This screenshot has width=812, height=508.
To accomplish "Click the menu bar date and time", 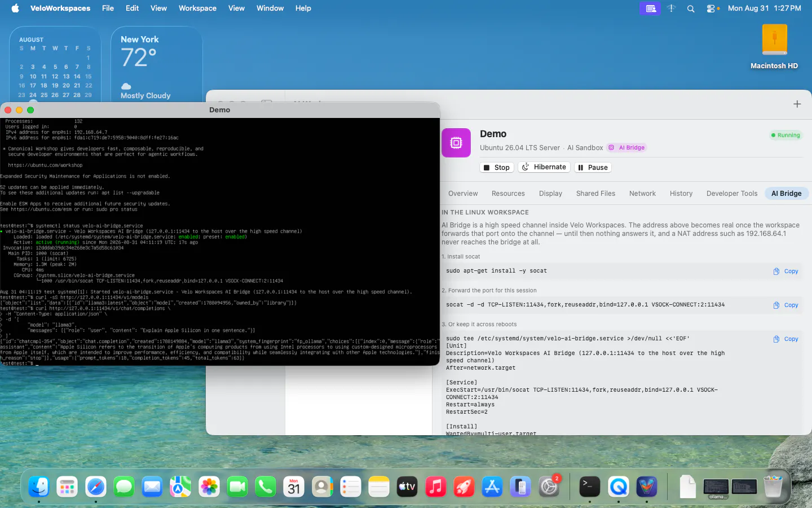I will tap(764, 8).
